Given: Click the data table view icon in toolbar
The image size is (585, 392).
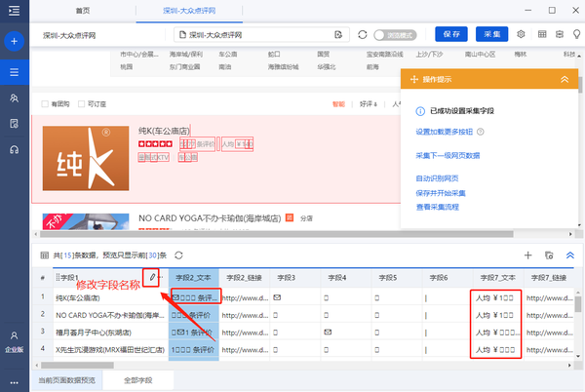Looking at the screenshot, I should point(542,34).
